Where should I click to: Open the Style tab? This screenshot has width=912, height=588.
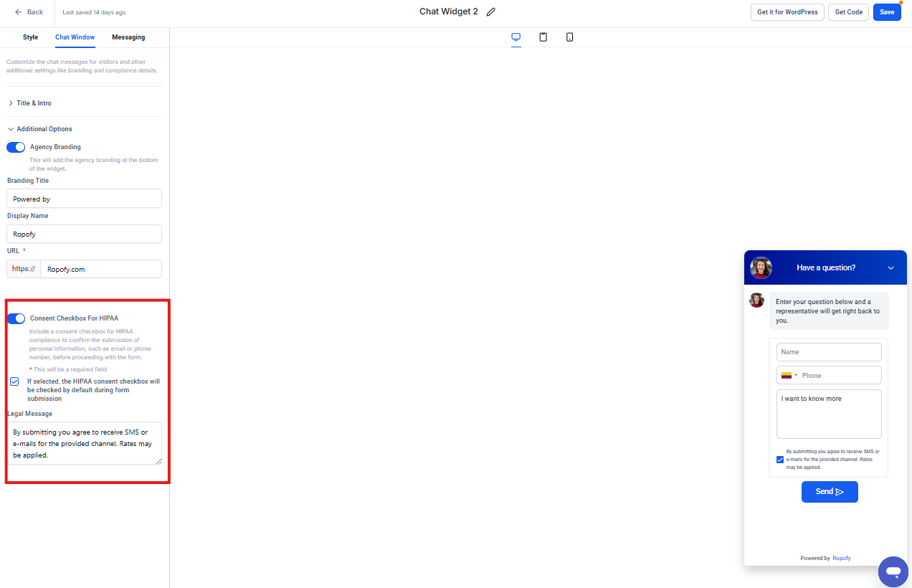click(x=30, y=37)
